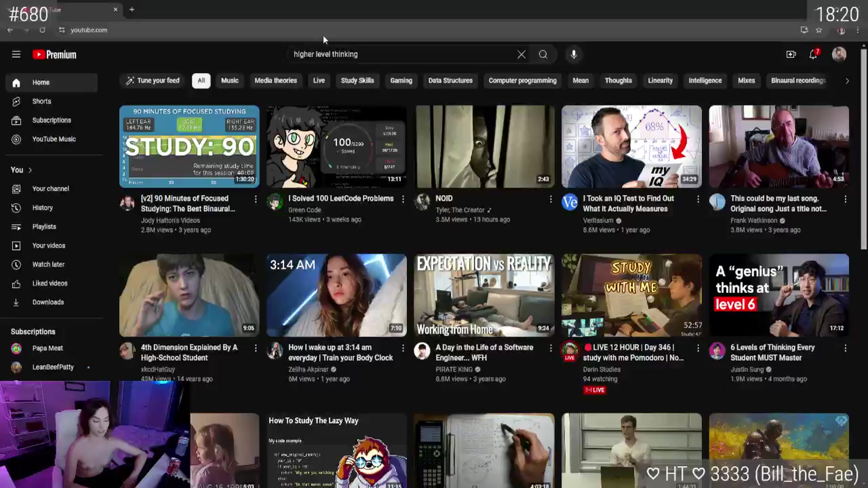Open the Papa Meat subscription
868x488 pixels.
coord(52,348)
